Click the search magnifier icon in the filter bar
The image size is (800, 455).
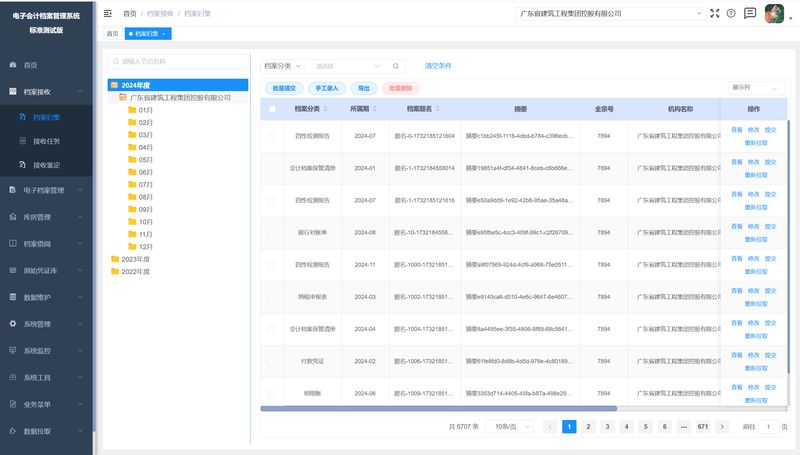click(395, 66)
